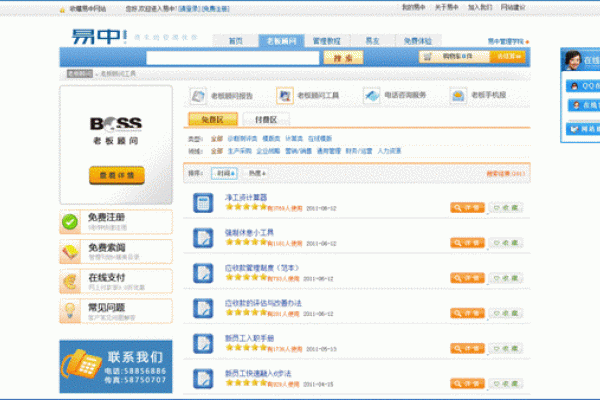Sort results by 时间

click(224, 173)
